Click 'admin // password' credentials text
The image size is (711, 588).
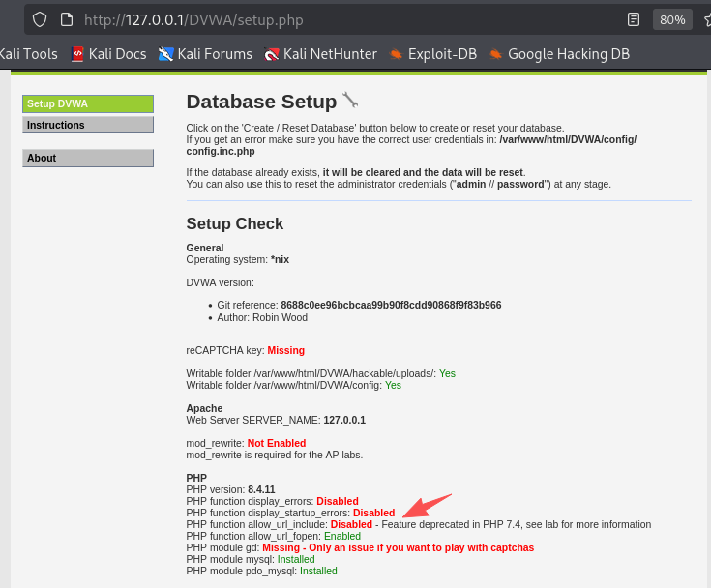500,185
